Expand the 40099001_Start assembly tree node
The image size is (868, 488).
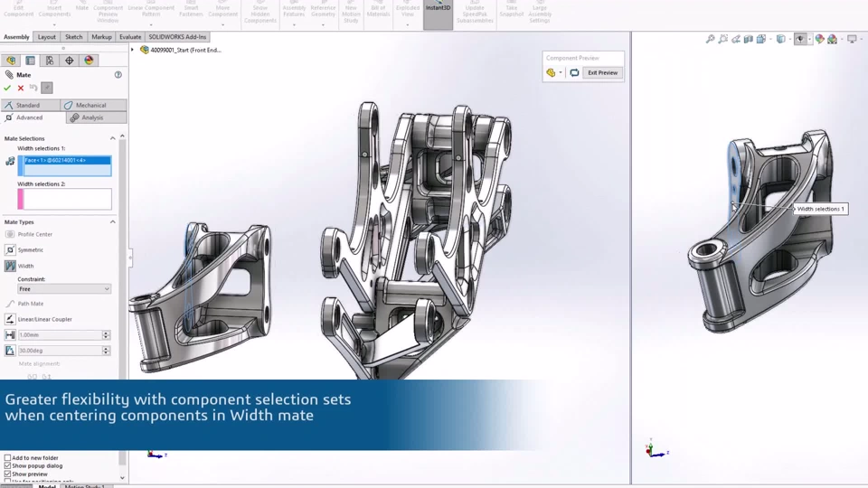132,50
